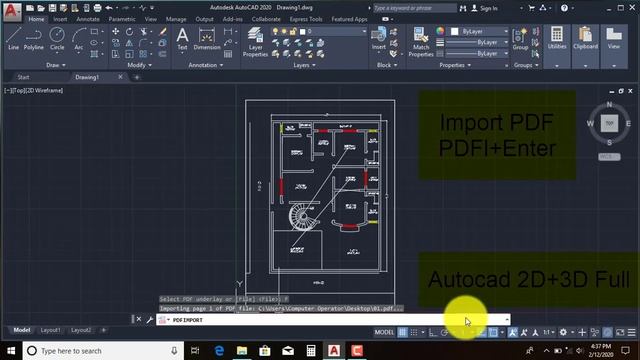This screenshot has width=640, height=360.
Task: Select the Polyline tool
Action: click(33, 39)
